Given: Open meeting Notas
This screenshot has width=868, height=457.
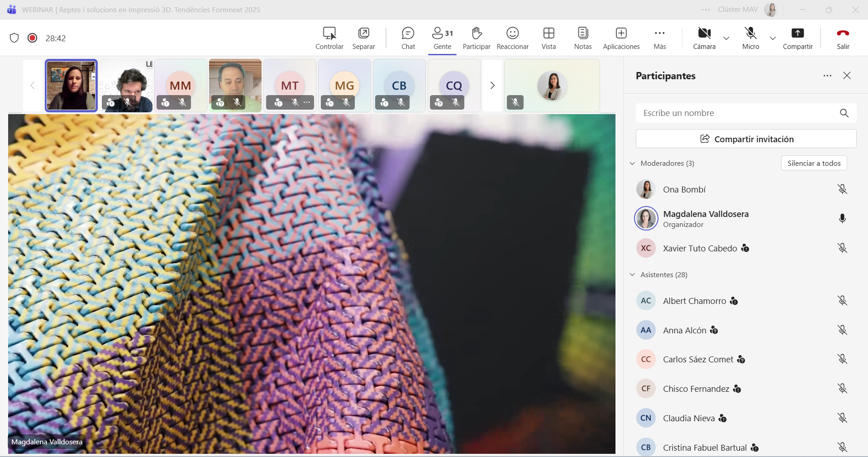Looking at the screenshot, I should [x=582, y=38].
